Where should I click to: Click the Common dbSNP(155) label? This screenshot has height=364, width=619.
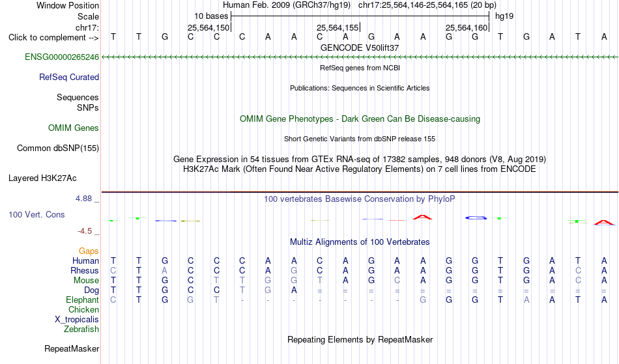pyautogui.click(x=57, y=148)
